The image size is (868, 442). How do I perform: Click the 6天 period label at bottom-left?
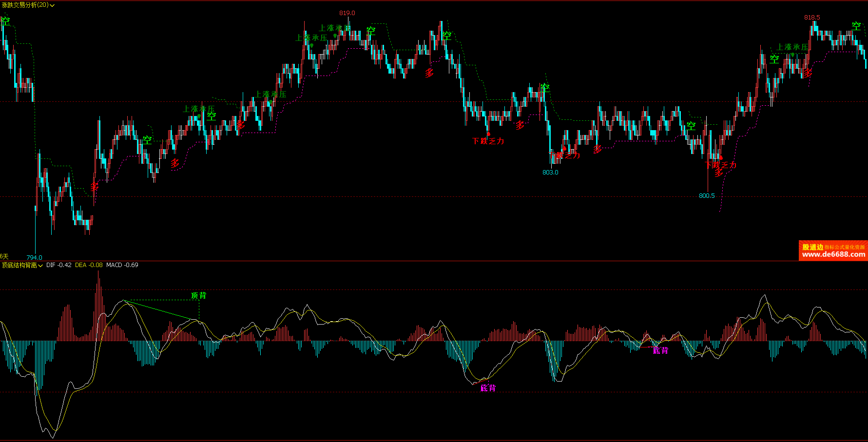(4, 256)
